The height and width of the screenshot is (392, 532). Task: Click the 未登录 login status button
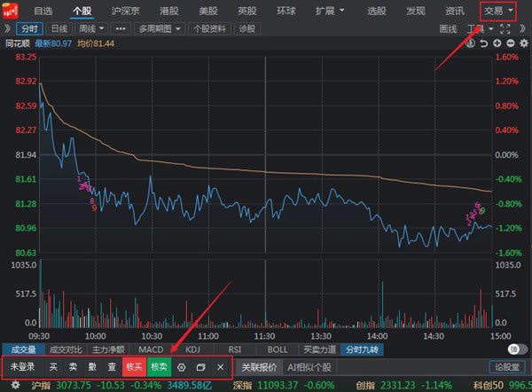[22, 367]
